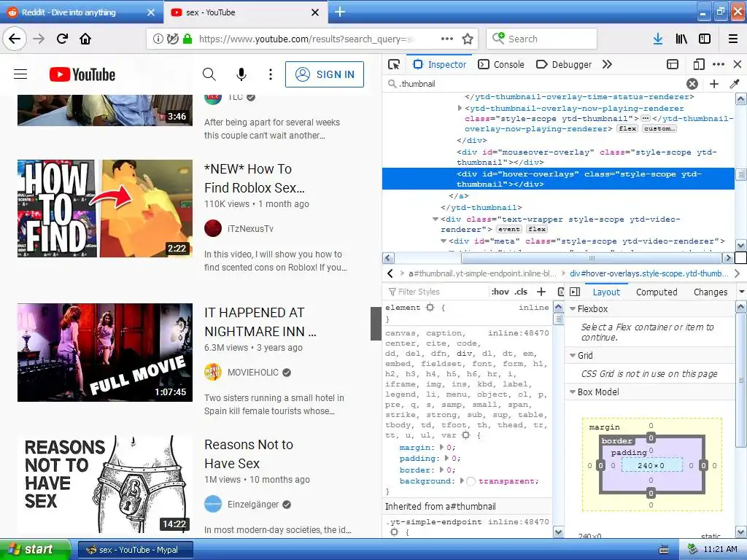Open the iTzNexusTv channel link

tap(250, 228)
